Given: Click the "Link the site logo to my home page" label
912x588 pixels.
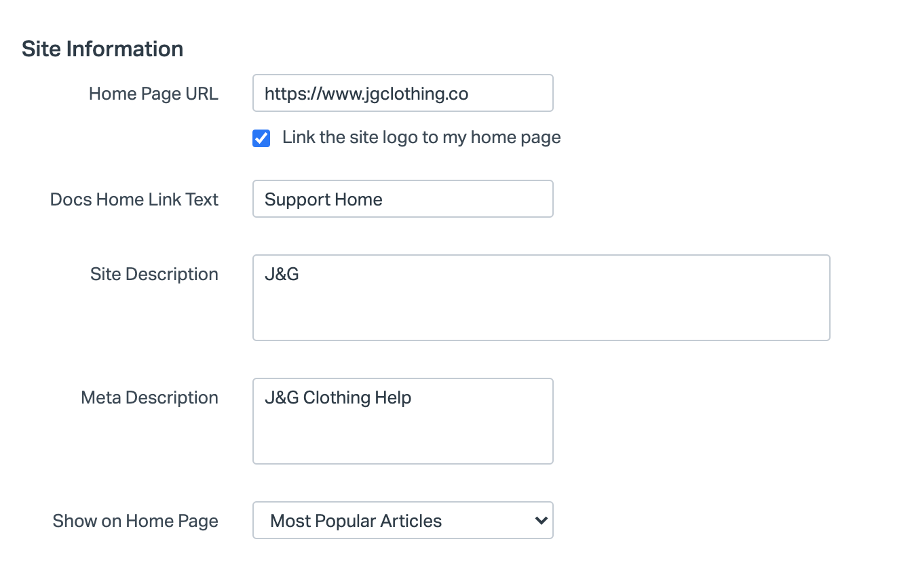Looking at the screenshot, I should (421, 138).
